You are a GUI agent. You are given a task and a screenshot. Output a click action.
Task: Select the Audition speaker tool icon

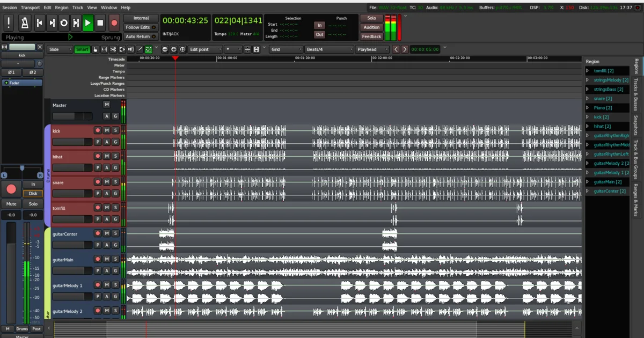click(x=130, y=49)
